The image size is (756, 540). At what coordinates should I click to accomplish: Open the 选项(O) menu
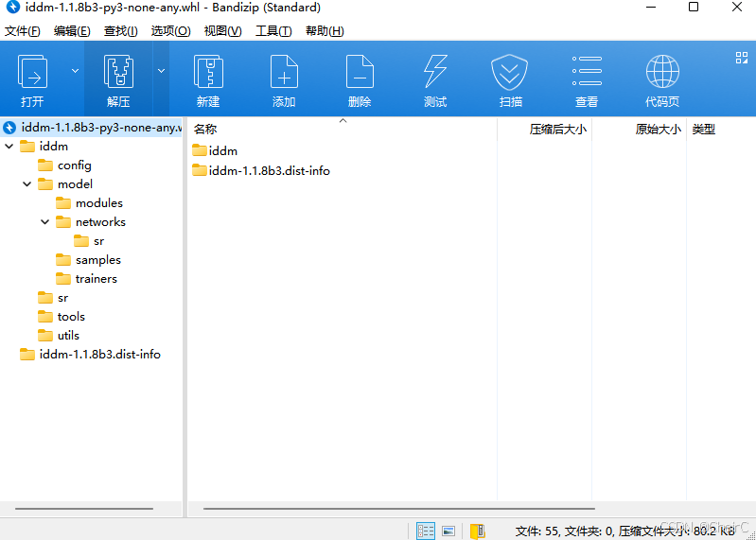point(170,31)
